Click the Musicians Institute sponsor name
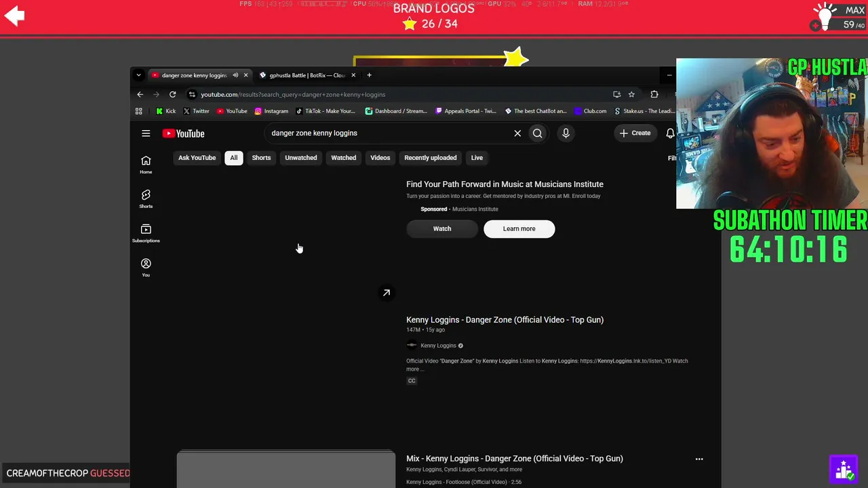Viewport: 868px width, 488px height. coord(475,209)
